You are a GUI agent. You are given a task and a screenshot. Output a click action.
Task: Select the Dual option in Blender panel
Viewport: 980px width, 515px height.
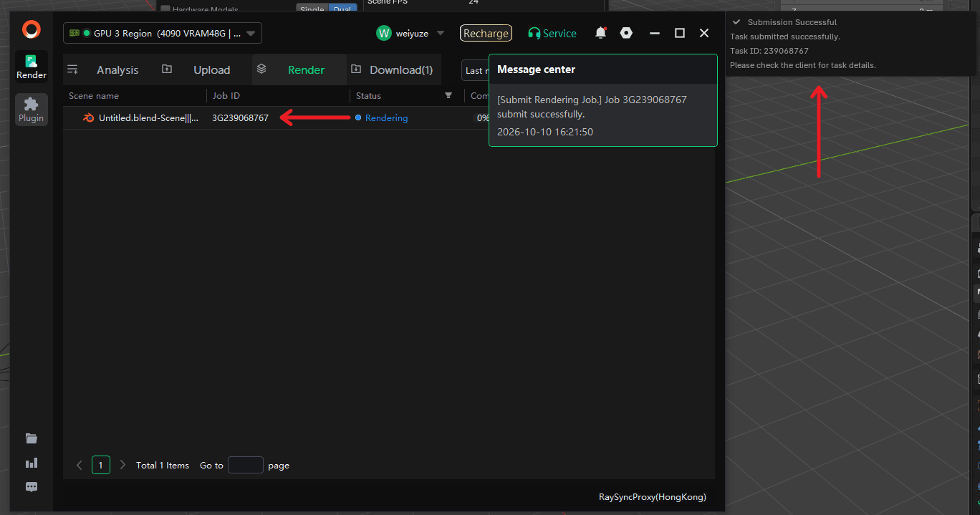tap(342, 9)
